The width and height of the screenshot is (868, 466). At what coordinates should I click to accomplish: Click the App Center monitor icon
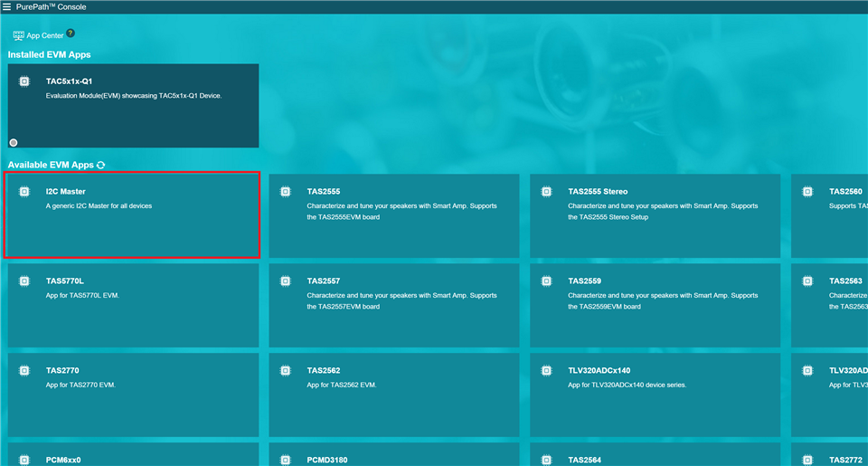click(x=18, y=35)
